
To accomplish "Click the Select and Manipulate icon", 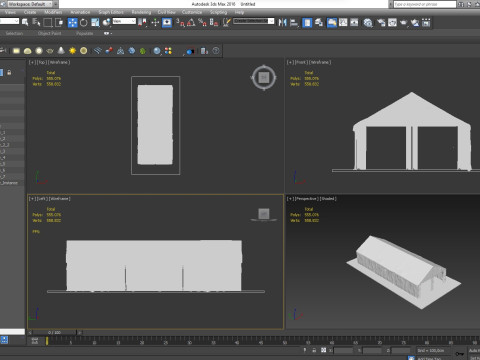I will click(x=155, y=22).
